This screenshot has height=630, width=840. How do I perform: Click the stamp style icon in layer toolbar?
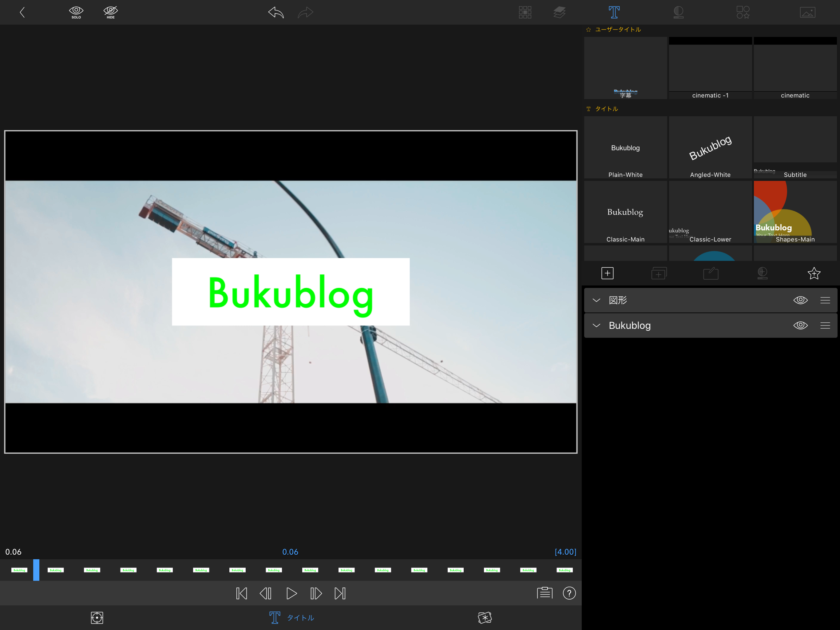click(x=762, y=273)
